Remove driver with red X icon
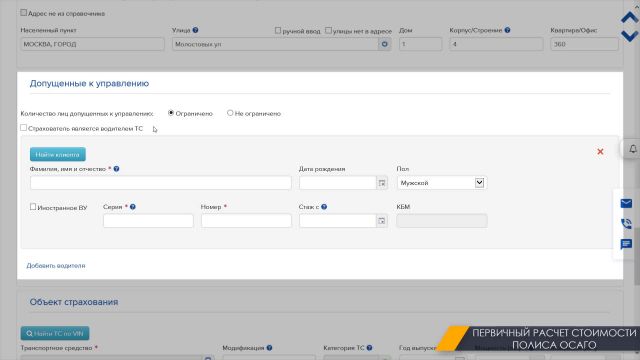 (600, 152)
